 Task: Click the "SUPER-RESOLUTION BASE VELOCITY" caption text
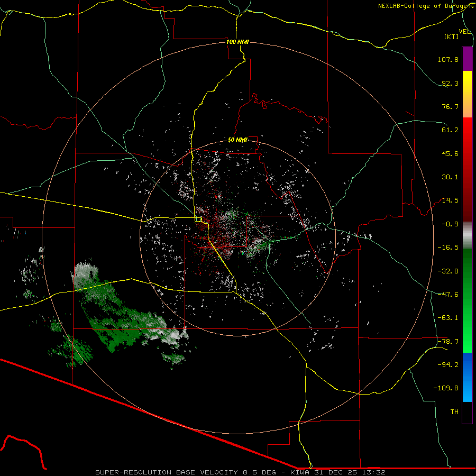167,472
